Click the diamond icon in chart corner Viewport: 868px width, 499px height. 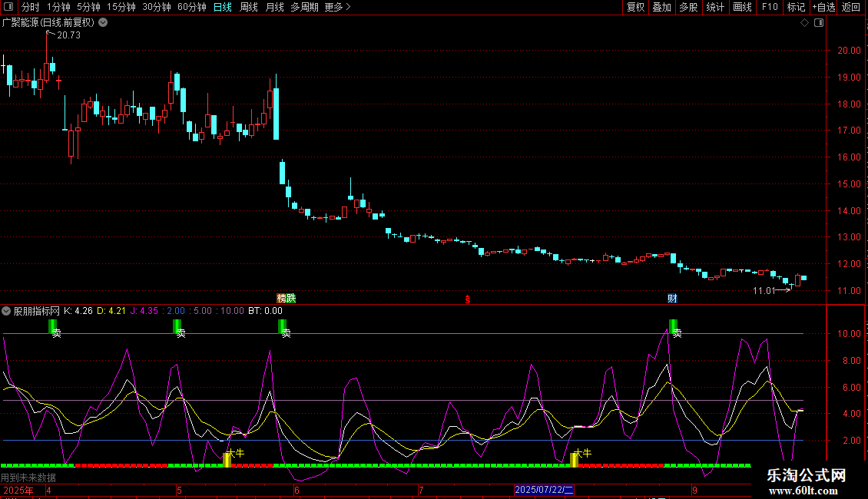[x=804, y=23]
